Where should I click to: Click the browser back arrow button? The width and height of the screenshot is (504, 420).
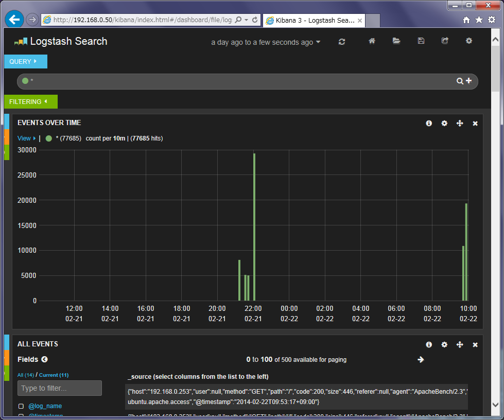(x=14, y=20)
